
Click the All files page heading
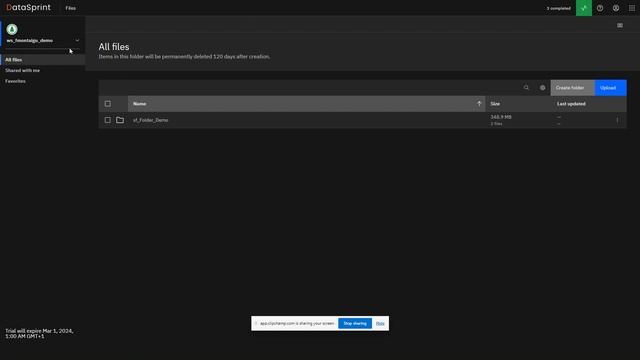point(113,47)
